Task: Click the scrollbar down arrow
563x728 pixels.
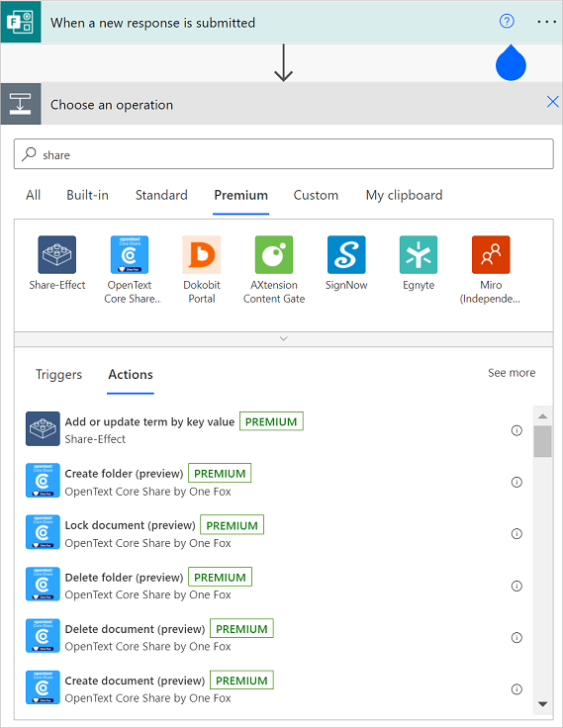Action: (x=542, y=704)
